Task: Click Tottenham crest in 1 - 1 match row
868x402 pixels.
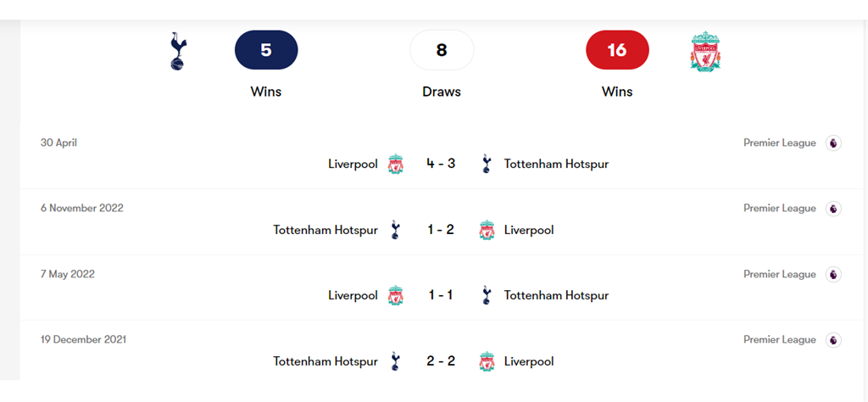Action: [x=487, y=295]
